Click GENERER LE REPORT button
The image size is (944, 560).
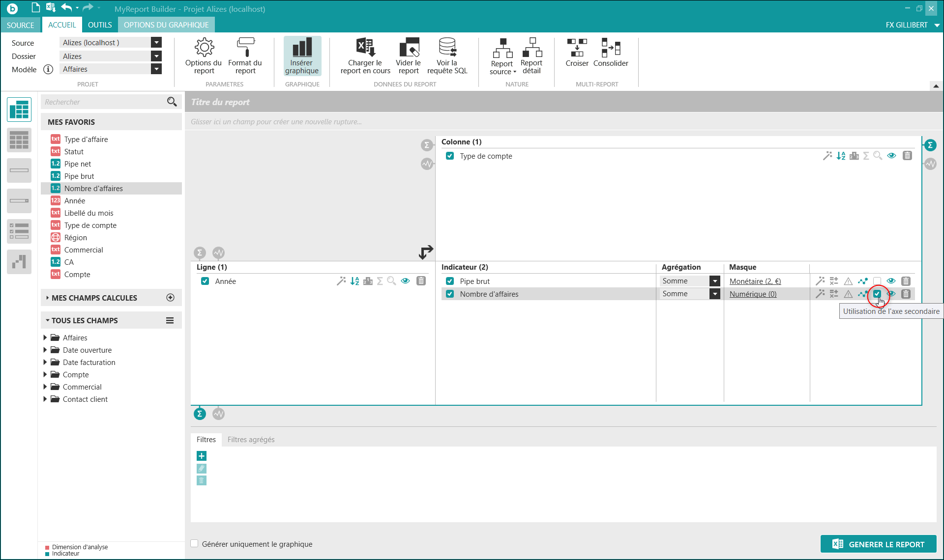tap(878, 544)
